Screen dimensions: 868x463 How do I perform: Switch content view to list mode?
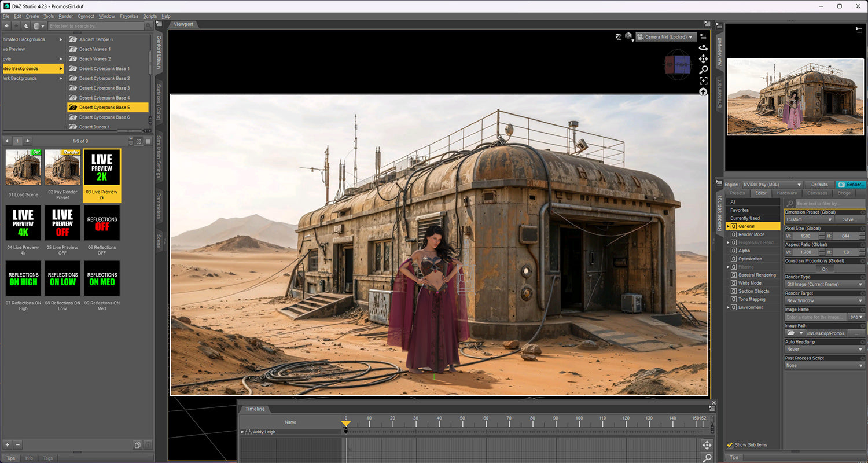coord(148,141)
